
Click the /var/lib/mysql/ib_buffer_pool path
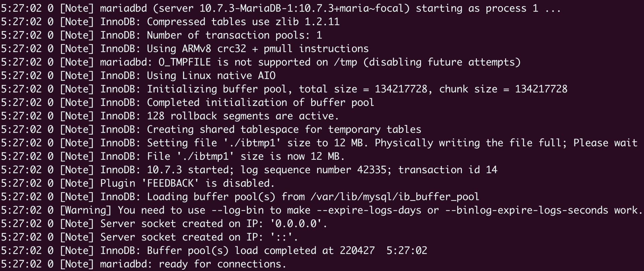pyautogui.click(x=395, y=197)
